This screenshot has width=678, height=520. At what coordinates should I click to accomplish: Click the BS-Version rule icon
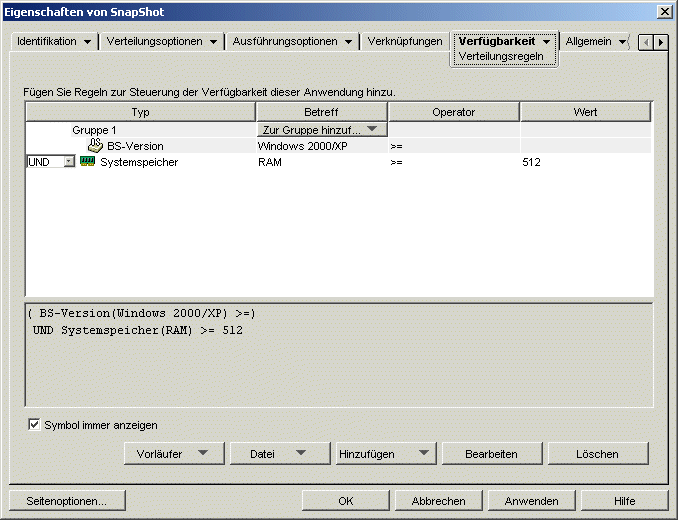coord(95,146)
